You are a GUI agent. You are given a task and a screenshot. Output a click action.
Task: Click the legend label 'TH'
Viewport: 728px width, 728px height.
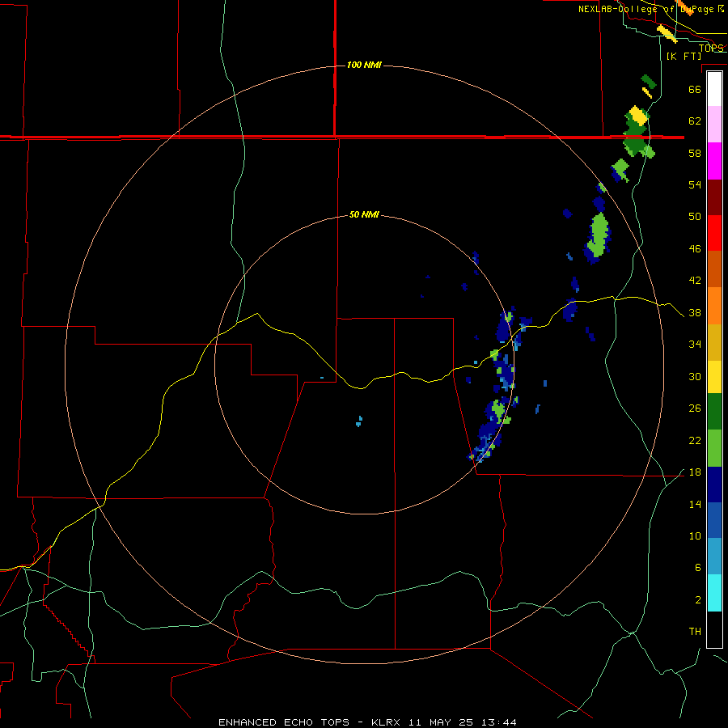pyautogui.click(x=695, y=632)
